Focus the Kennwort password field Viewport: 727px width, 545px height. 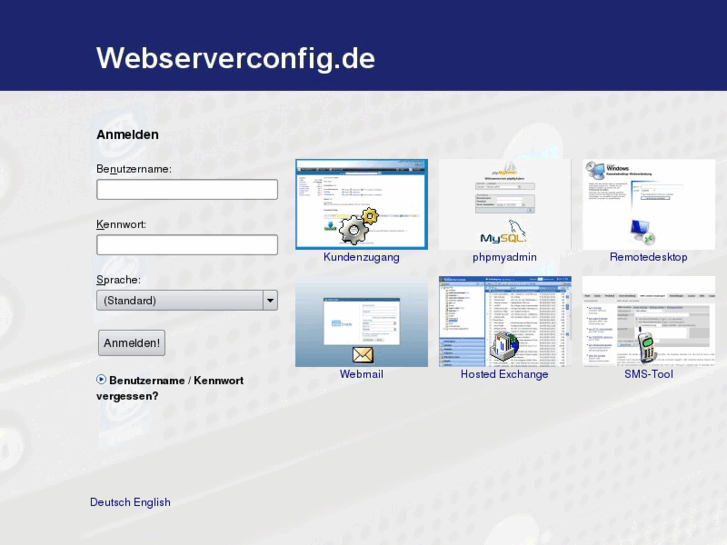187,244
